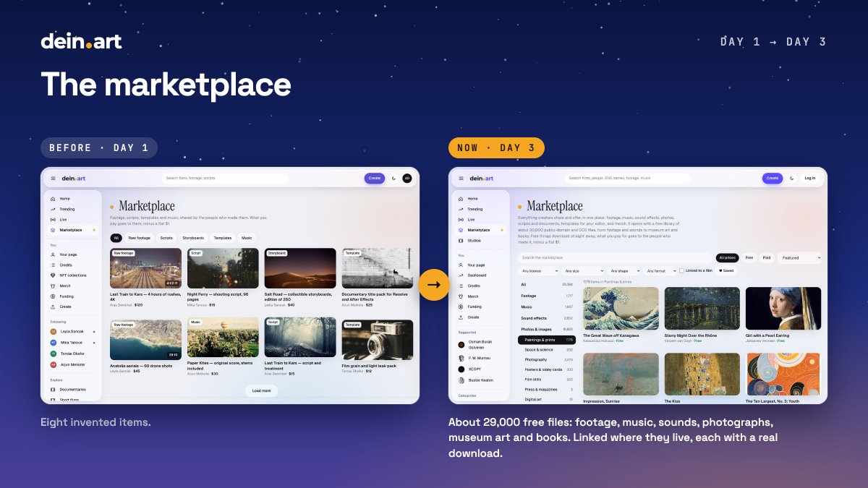868x488 pixels.
Task: Open the hamburger menu in the Day 3 screenshot
Action: pos(461,178)
